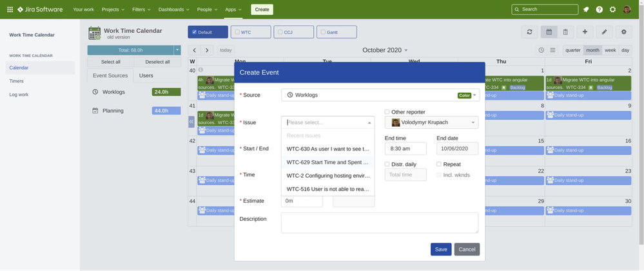Click the info icon in week 40
This screenshot has width=644, height=271.
click(200, 70)
